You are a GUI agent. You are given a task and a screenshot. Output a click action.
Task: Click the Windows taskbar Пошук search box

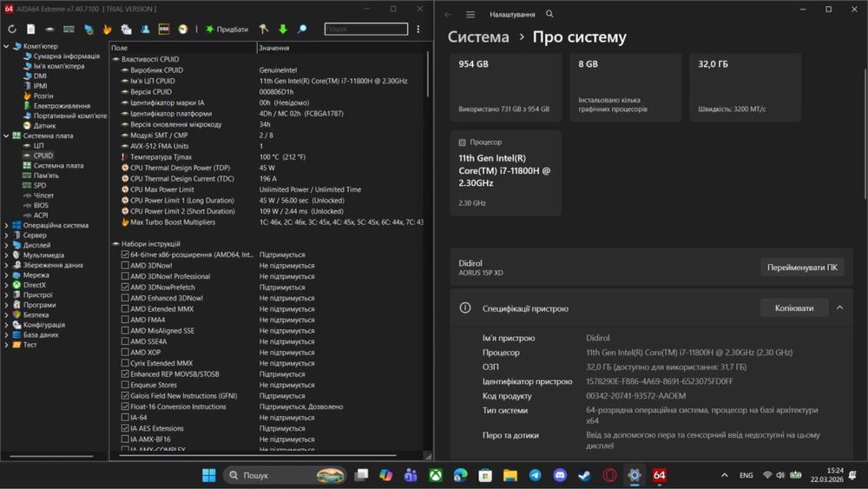click(285, 475)
